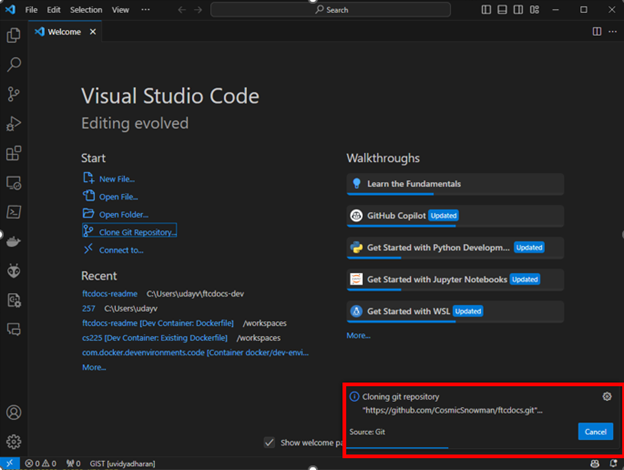The image size is (624, 470).
Task: Open Source Control view
Action: click(14, 94)
